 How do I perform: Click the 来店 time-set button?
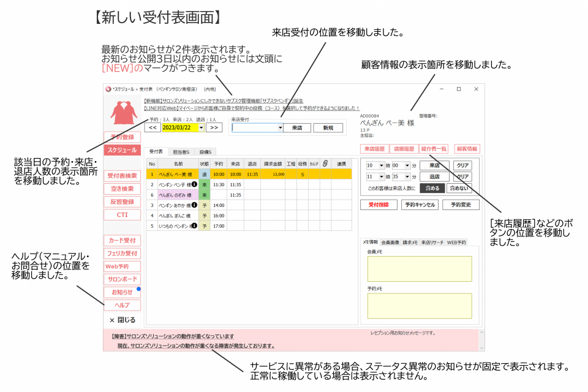pos(434,165)
